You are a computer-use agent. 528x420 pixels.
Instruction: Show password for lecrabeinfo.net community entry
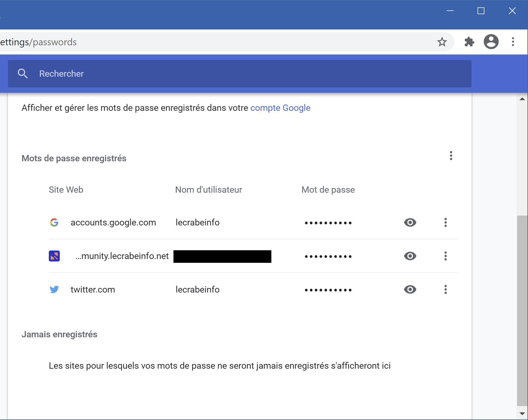click(x=410, y=256)
